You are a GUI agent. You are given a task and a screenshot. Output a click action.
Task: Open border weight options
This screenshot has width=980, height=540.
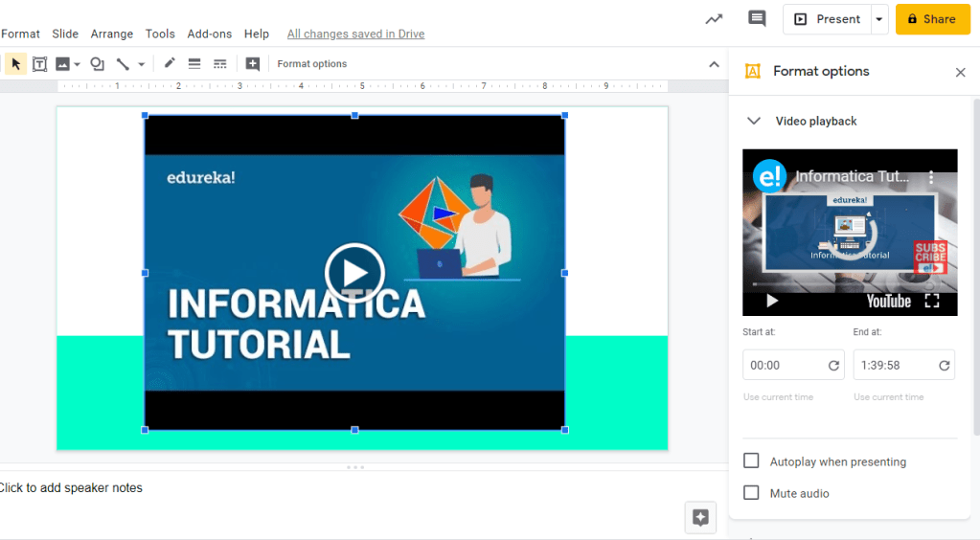coord(194,64)
